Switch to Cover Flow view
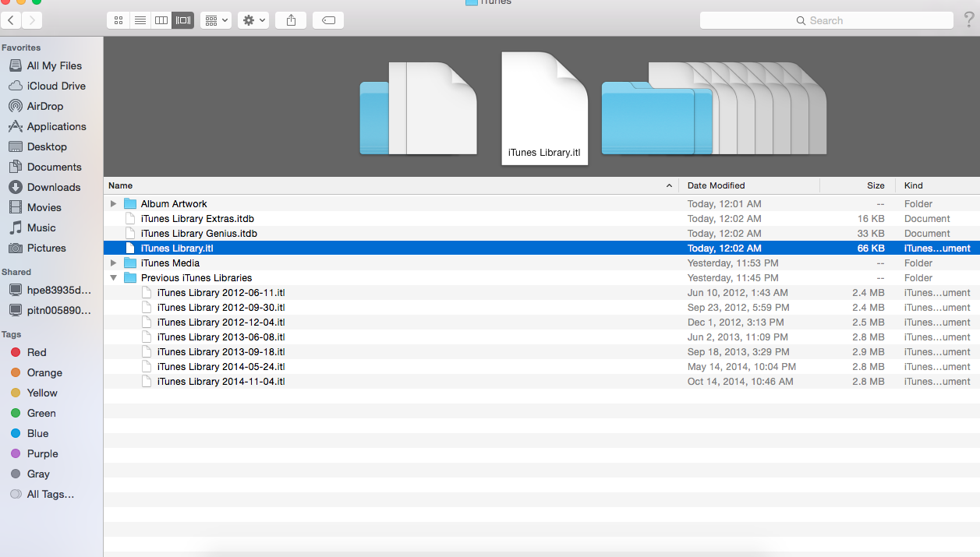The width and height of the screenshot is (980, 557). [x=183, y=20]
